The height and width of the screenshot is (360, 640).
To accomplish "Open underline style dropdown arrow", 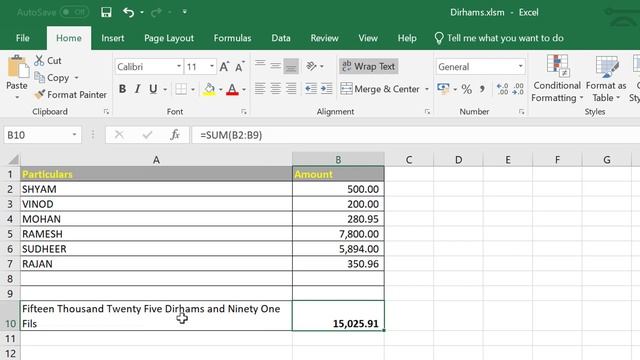I will click(x=165, y=89).
